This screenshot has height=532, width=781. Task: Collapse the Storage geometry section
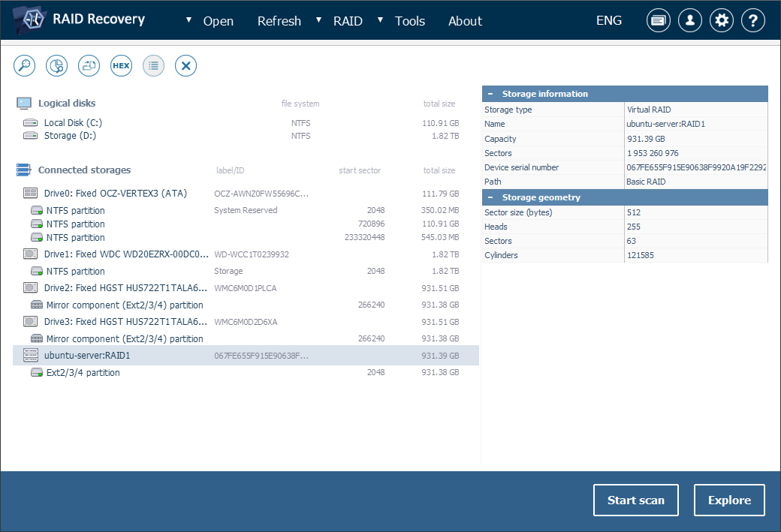click(x=490, y=198)
